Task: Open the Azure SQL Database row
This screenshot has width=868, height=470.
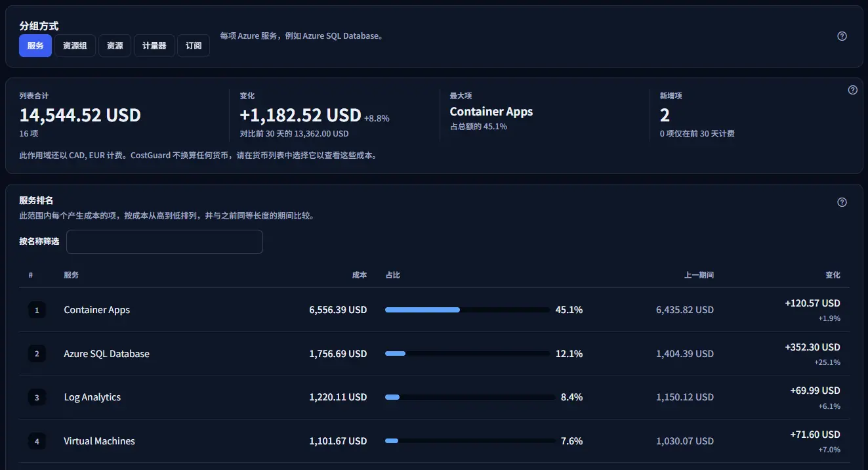Action: 434,354
